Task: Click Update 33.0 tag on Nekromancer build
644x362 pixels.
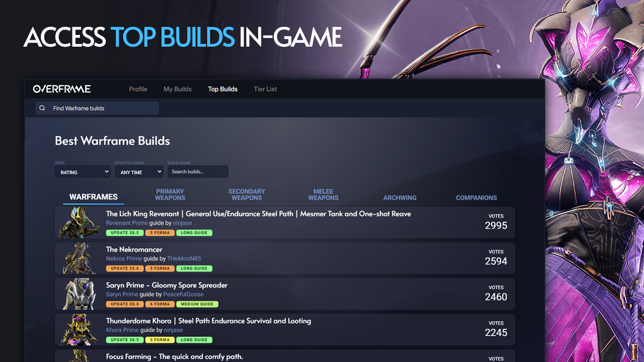Action: point(124,268)
